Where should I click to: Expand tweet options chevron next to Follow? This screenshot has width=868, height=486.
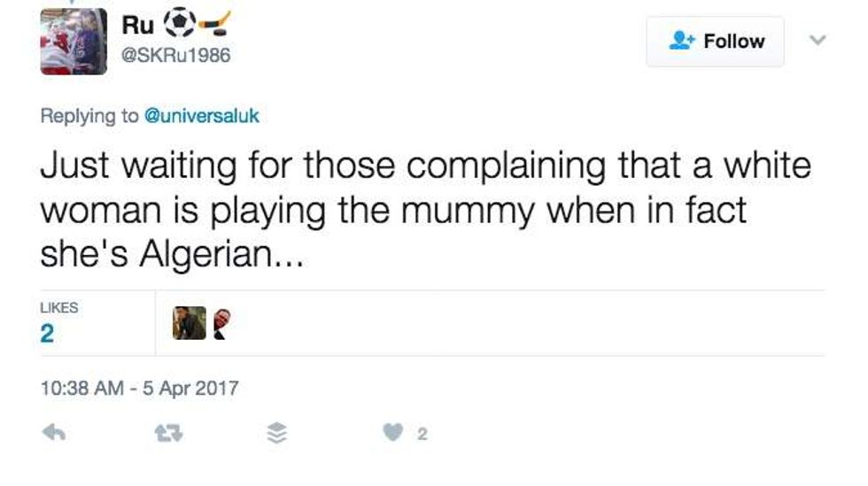pos(818,41)
